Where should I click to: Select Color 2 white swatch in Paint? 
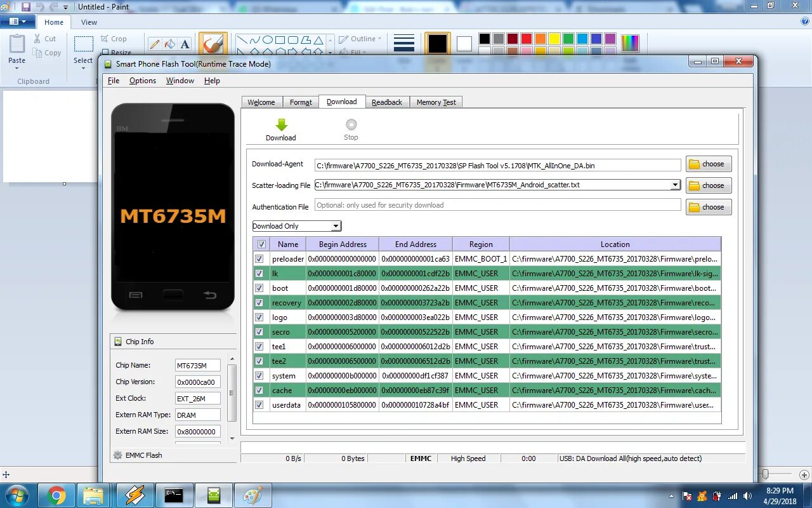[464, 44]
